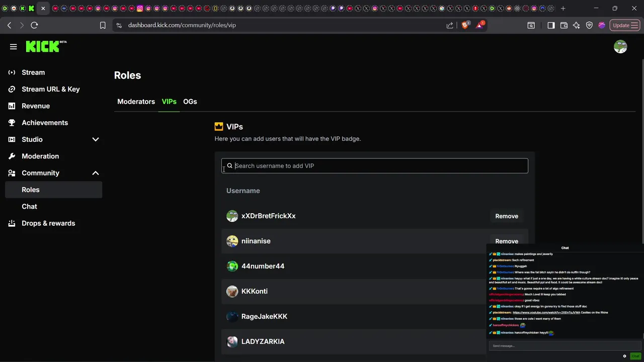
Task: Click the search magnifier in VIP field
Action: tap(230, 166)
